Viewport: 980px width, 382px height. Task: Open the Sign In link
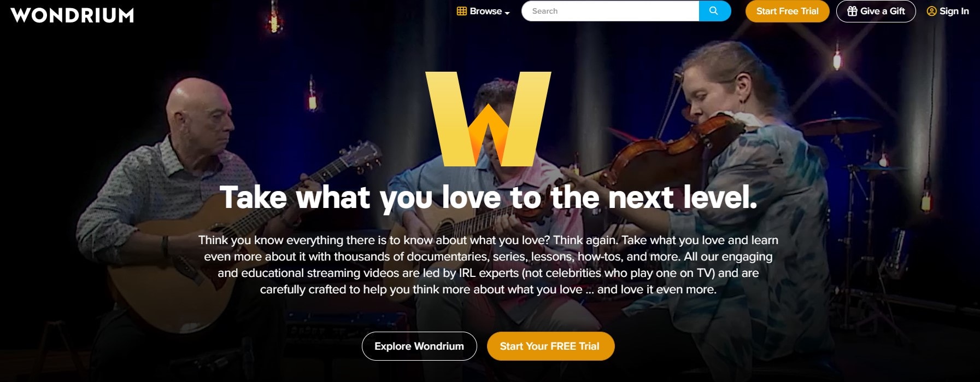coord(954,11)
